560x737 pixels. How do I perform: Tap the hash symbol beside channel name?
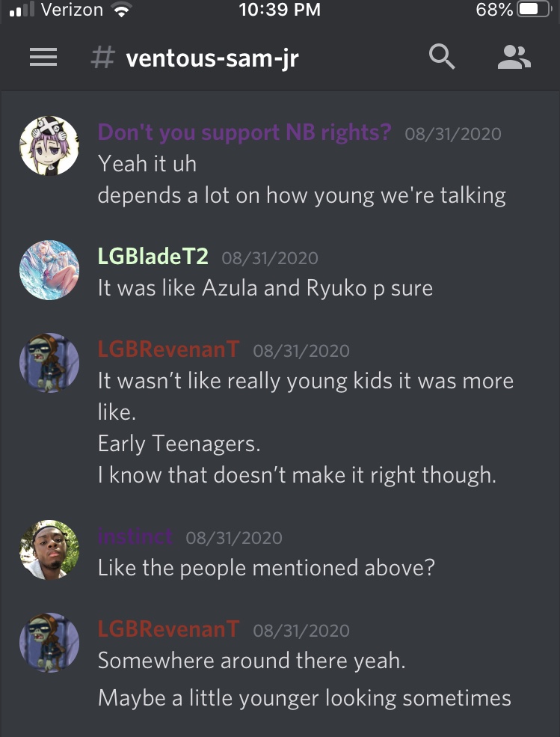point(102,58)
